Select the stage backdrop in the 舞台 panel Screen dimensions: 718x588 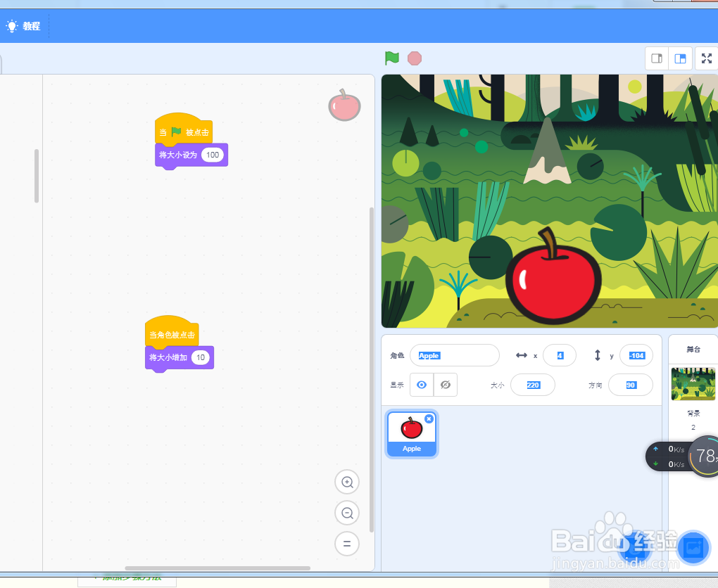tap(693, 383)
